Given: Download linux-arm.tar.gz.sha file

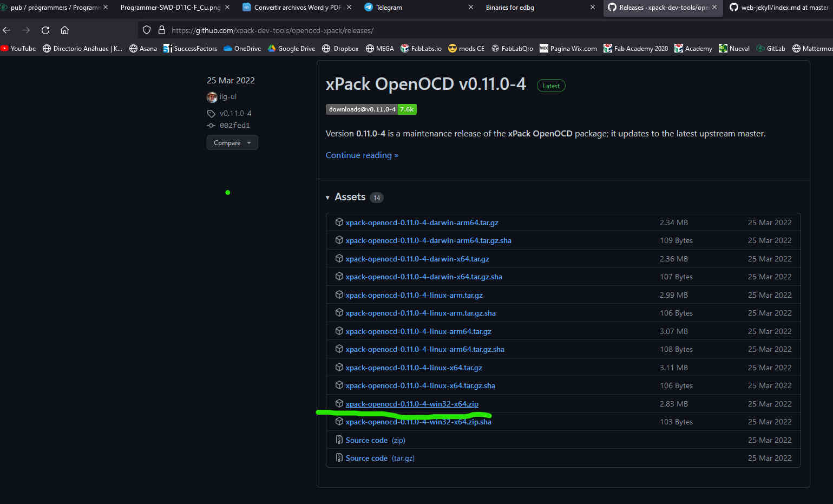Looking at the screenshot, I should click(x=421, y=313).
